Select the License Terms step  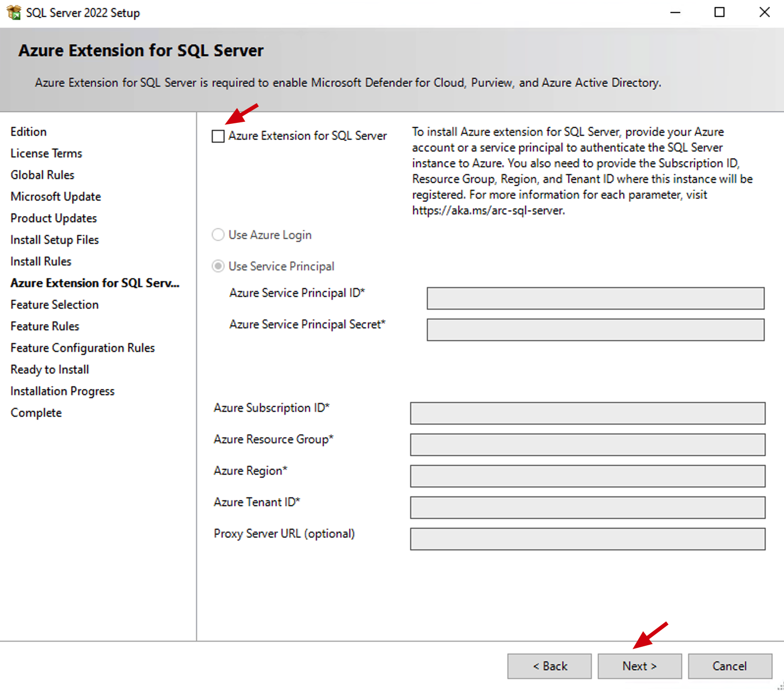click(x=46, y=153)
